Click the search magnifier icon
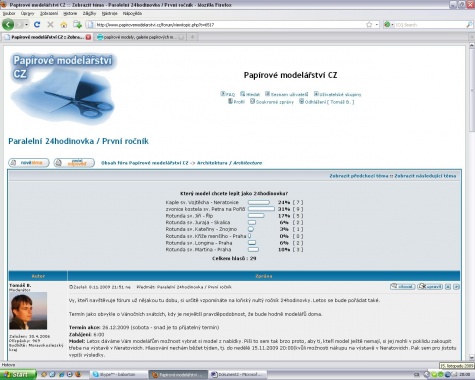Viewport: 475px width, 380px height. click(469, 24)
